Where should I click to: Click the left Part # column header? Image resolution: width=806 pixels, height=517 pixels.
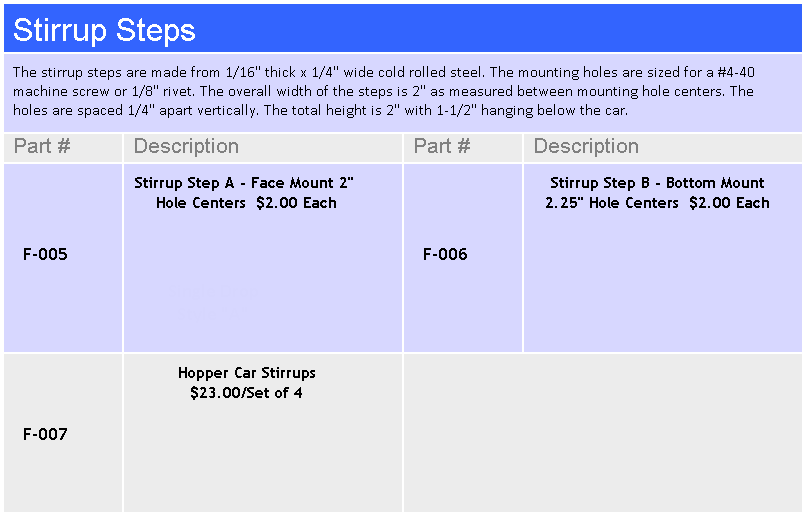[x=42, y=146]
